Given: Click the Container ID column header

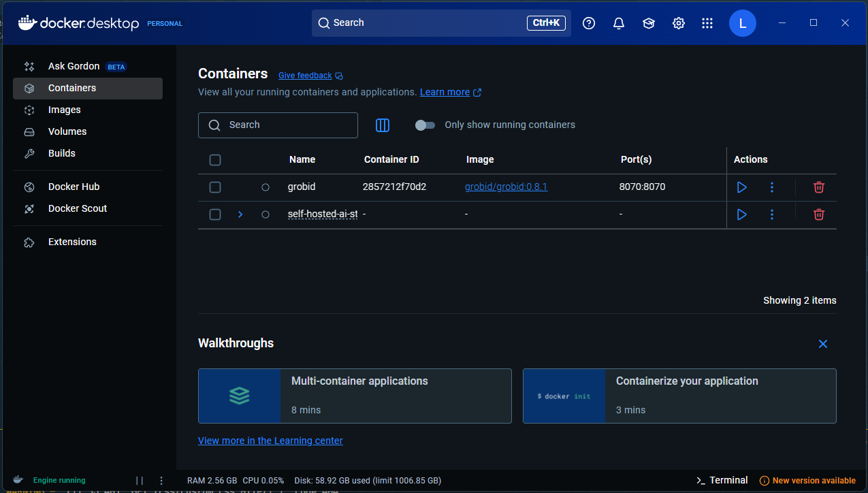Looking at the screenshot, I should [x=391, y=159].
